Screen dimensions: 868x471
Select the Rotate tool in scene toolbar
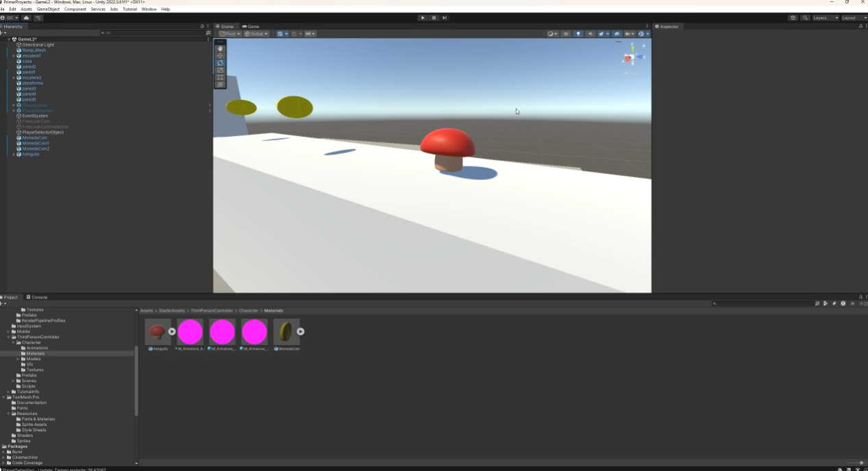point(220,63)
